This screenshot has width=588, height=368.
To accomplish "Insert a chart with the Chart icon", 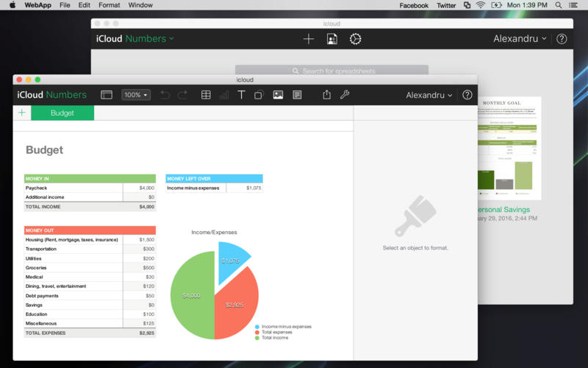I will pyautogui.click(x=224, y=95).
